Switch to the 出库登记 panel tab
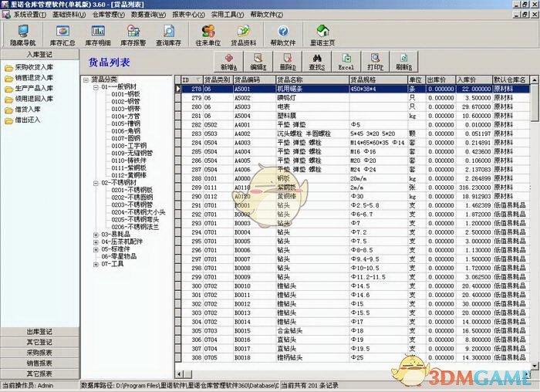Image resolution: width=540 pixels, height=392 pixels. pos(39,332)
